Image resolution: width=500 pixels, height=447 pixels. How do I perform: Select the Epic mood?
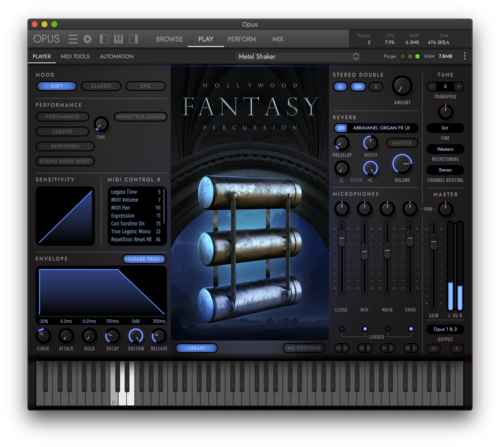point(146,86)
